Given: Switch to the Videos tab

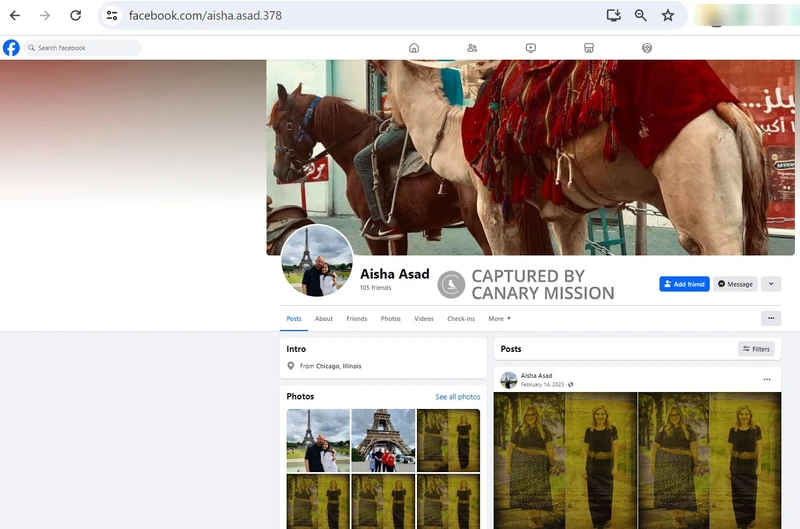Looking at the screenshot, I should tap(423, 318).
